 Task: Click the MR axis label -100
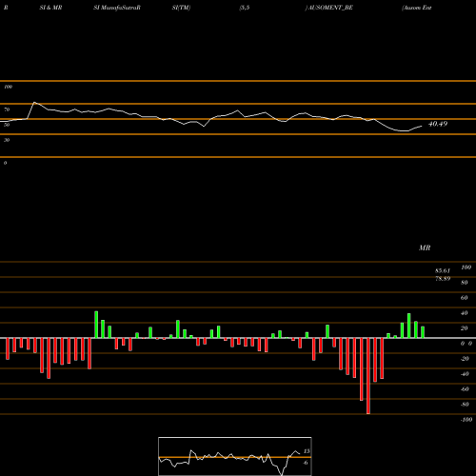(x=466, y=420)
